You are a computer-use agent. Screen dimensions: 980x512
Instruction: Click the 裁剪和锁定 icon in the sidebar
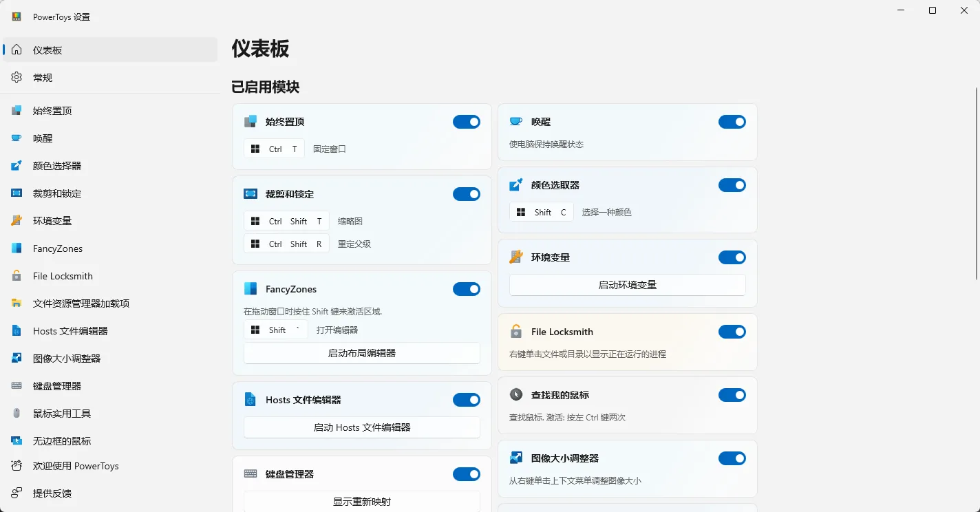pos(17,193)
